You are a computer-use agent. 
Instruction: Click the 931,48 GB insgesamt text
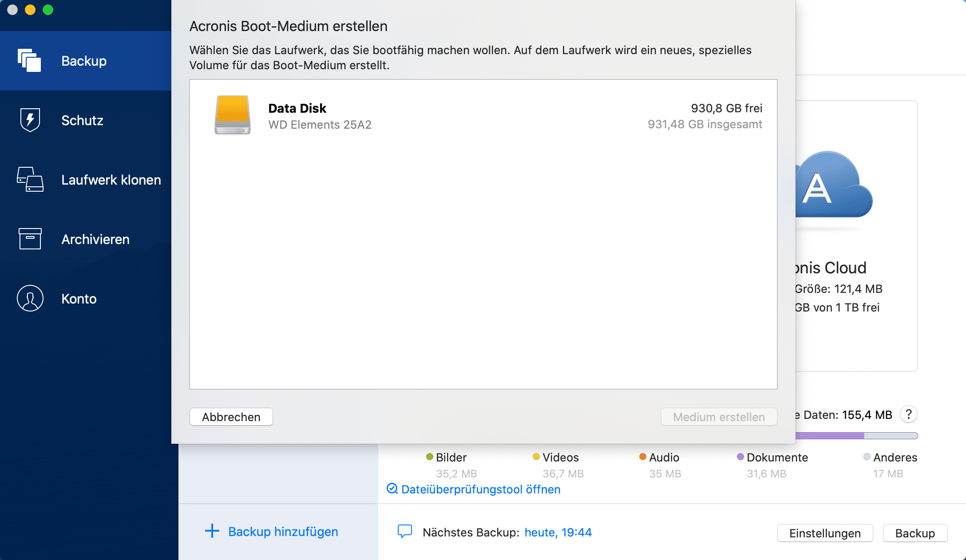click(705, 124)
